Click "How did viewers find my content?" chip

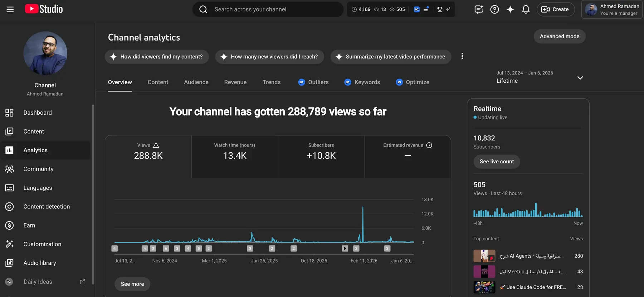coord(157,57)
